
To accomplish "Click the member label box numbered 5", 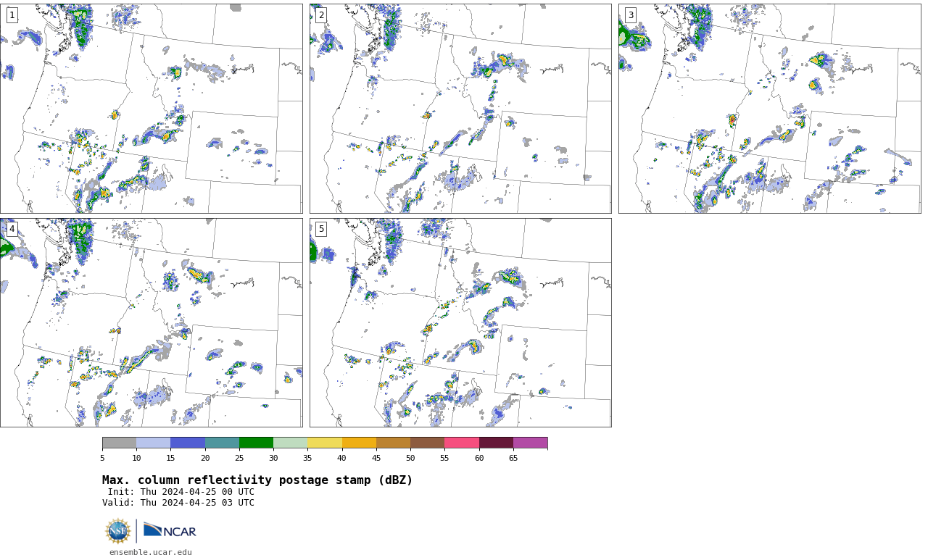I will tap(321, 229).
